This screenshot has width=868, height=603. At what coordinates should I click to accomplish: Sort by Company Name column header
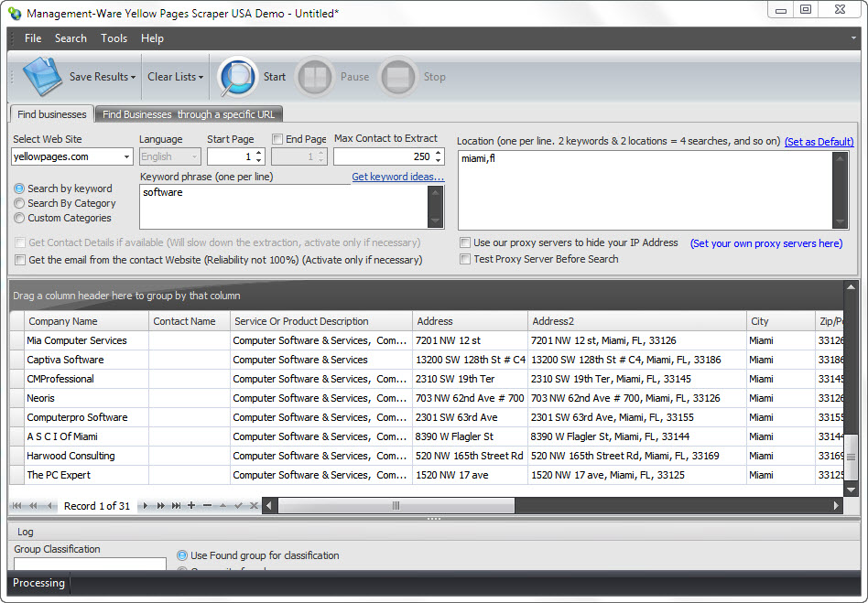point(86,321)
